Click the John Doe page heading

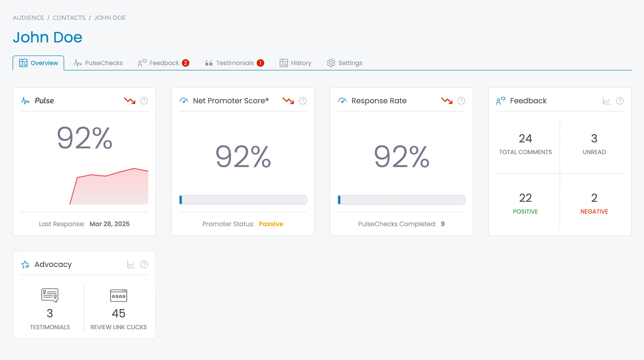pos(48,38)
